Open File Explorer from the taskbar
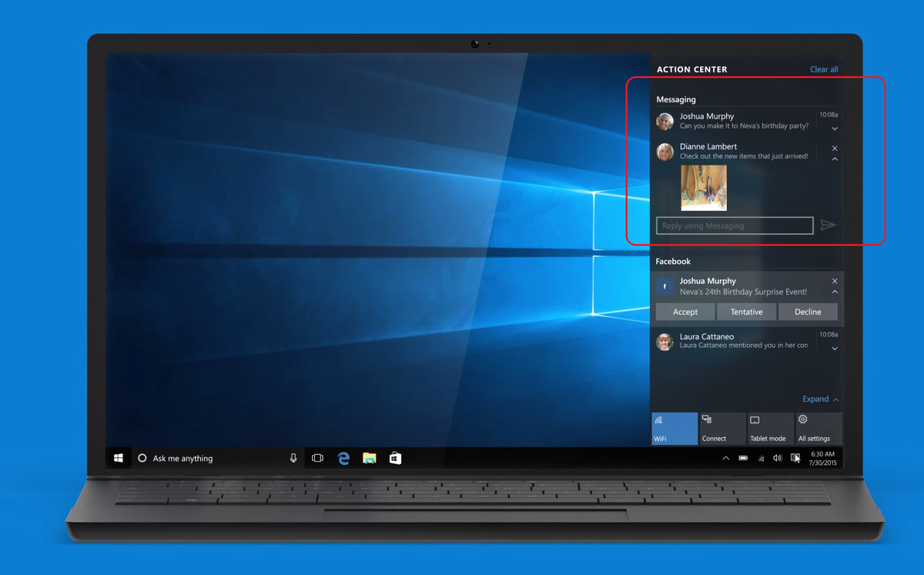 370,458
